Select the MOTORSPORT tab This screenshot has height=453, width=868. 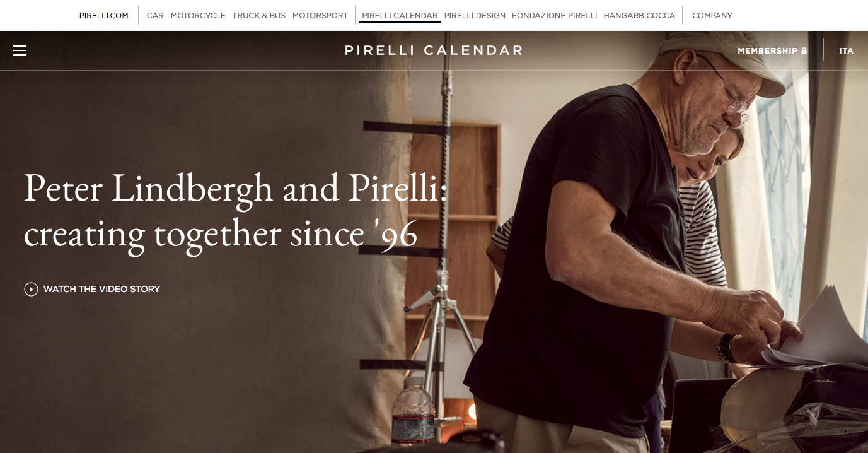320,15
